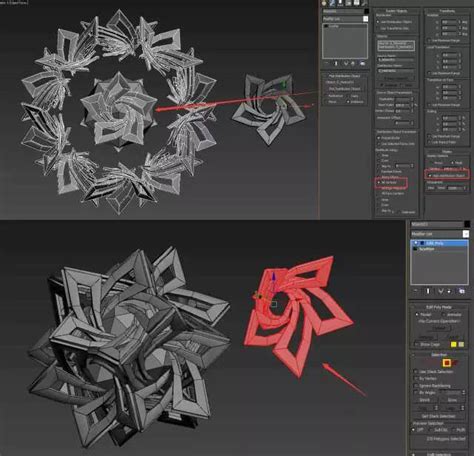
Task: Select the All Vertices distribution option
Action: 378,182
